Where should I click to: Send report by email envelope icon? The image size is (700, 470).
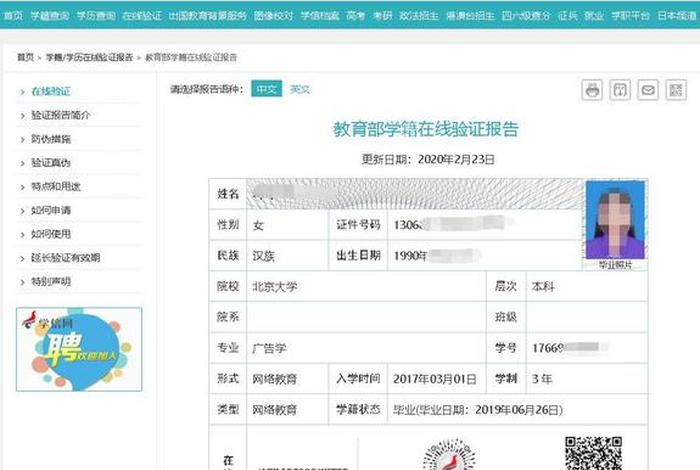(648, 90)
